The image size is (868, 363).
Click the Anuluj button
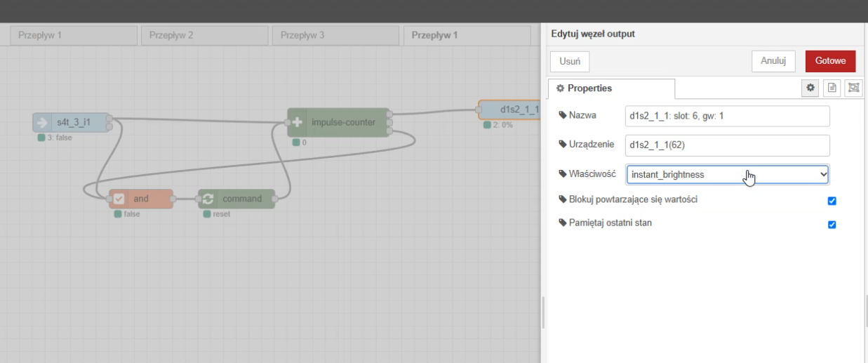773,61
